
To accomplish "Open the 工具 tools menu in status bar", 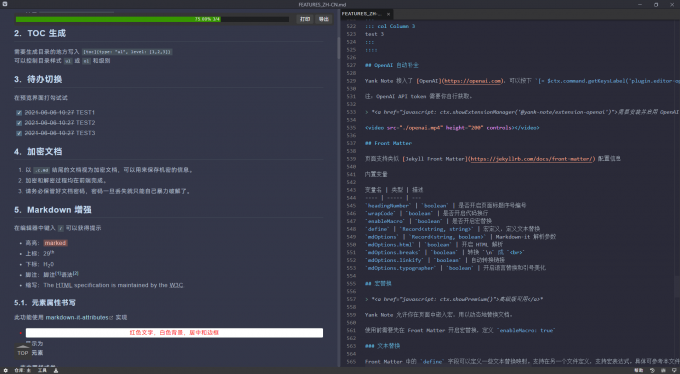I will pyautogui.click(x=42, y=371).
